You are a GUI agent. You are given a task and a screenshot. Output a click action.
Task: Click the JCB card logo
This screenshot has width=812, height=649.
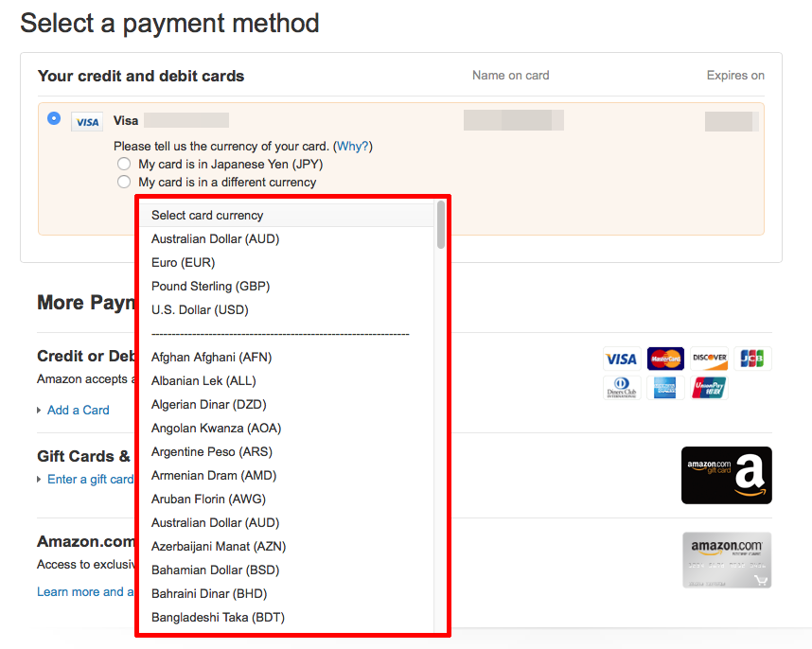coord(752,359)
